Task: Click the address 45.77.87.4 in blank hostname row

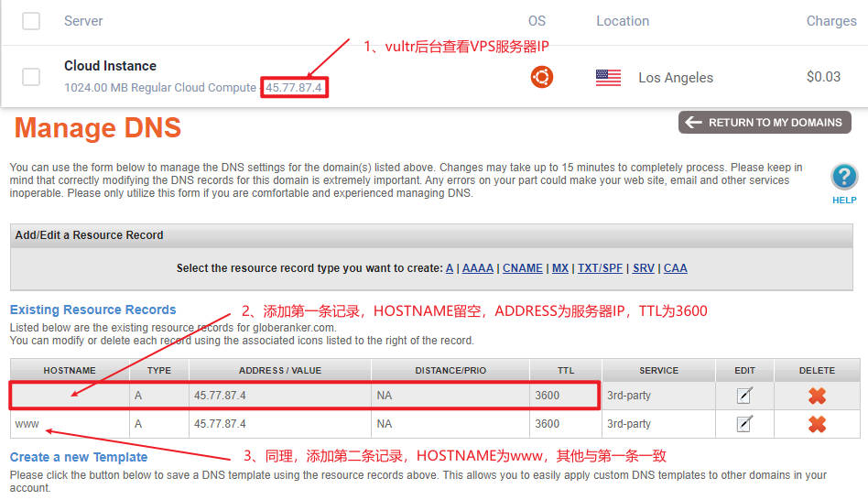Action: point(220,396)
